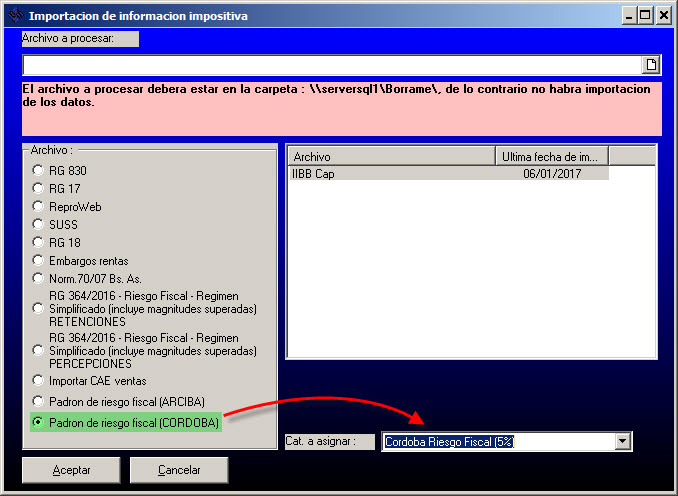The image size is (678, 496).
Task: Click the Aceptar button
Action: (71, 470)
